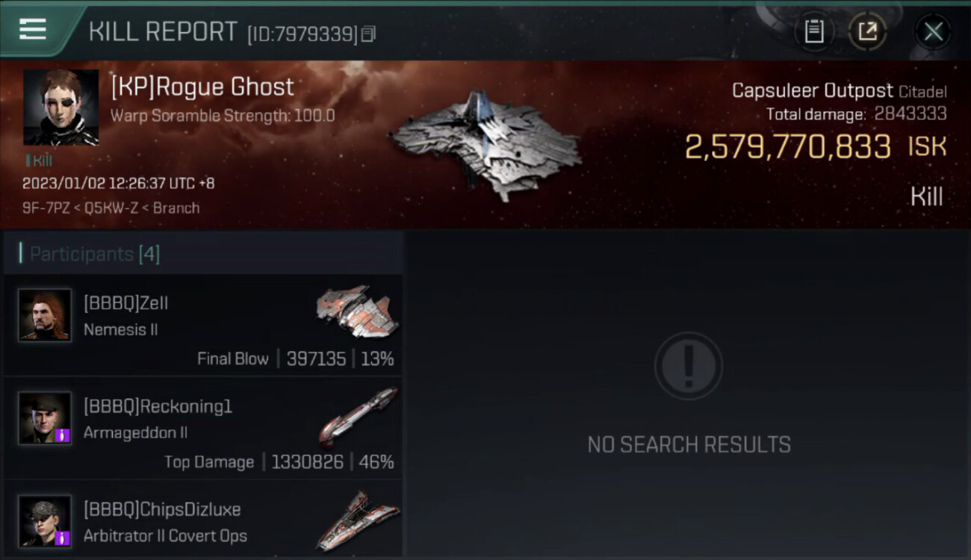
Task: Select the 9F-7PZ system location link
Action: 42,208
